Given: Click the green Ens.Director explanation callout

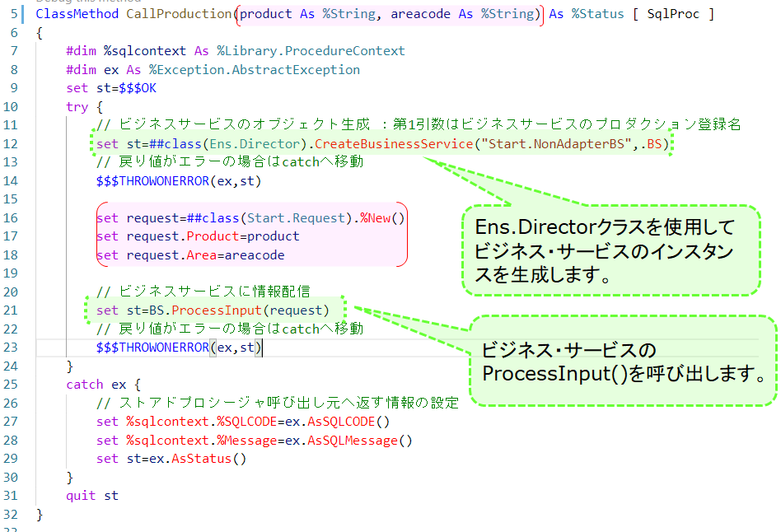Looking at the screenshot, I should (x=608, y=250).
